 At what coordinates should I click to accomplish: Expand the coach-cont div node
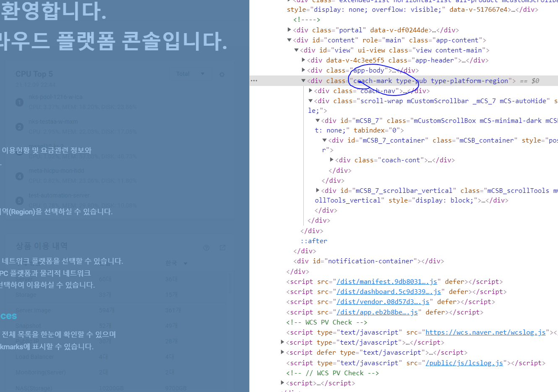331,160
